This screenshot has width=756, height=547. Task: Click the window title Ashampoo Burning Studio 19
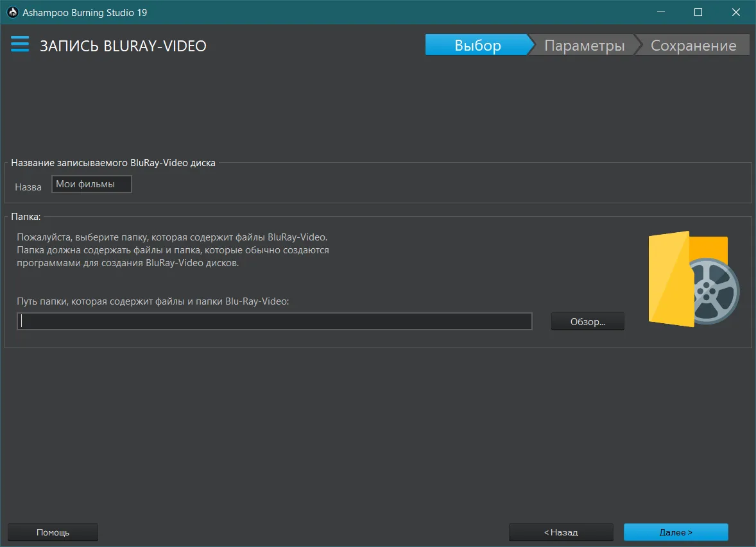(85, 13)
